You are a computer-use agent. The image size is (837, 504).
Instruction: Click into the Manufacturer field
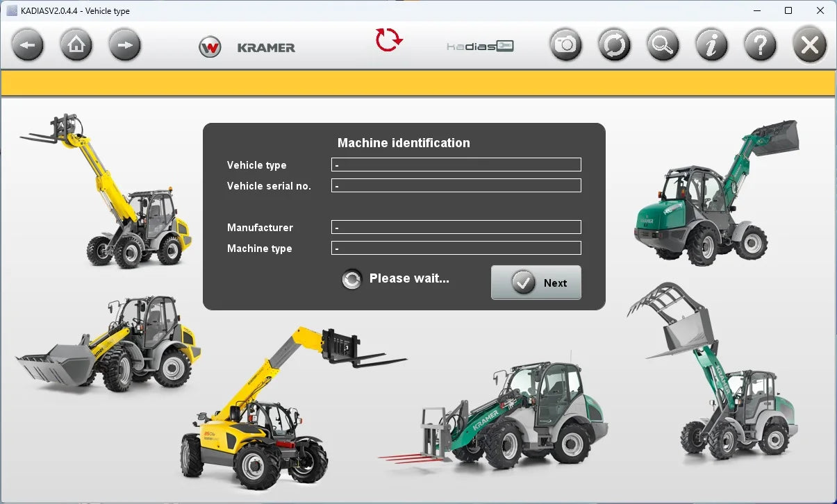coord(456,228)
